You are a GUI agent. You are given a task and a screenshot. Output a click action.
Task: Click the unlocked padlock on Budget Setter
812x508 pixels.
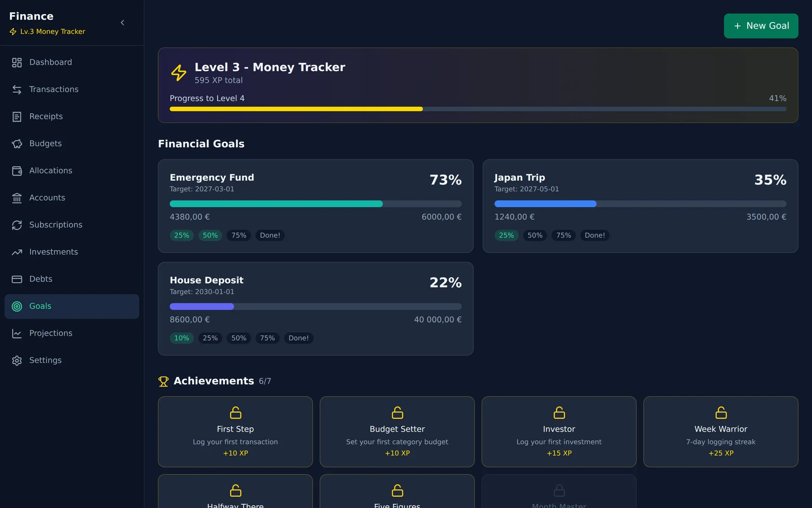tap(397, 412)
